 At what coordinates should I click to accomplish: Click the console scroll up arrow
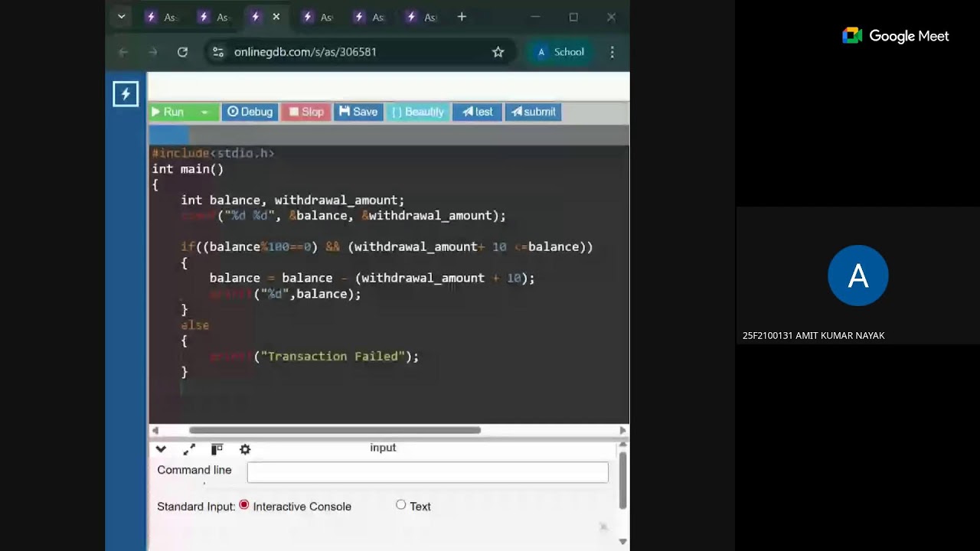(x=622, y=445)
